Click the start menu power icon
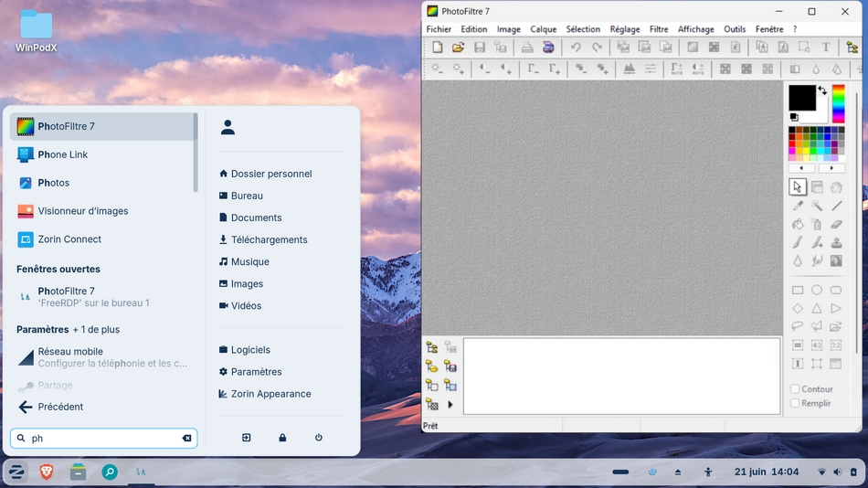The width and height of the screenshot is (868, 488). coord(318,438)
